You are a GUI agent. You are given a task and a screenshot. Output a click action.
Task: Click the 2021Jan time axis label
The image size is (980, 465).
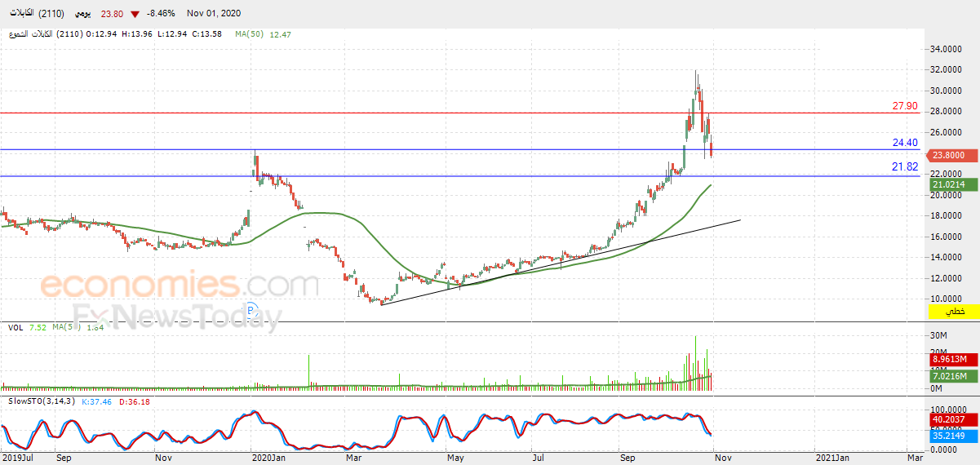(x=833, y=458)
